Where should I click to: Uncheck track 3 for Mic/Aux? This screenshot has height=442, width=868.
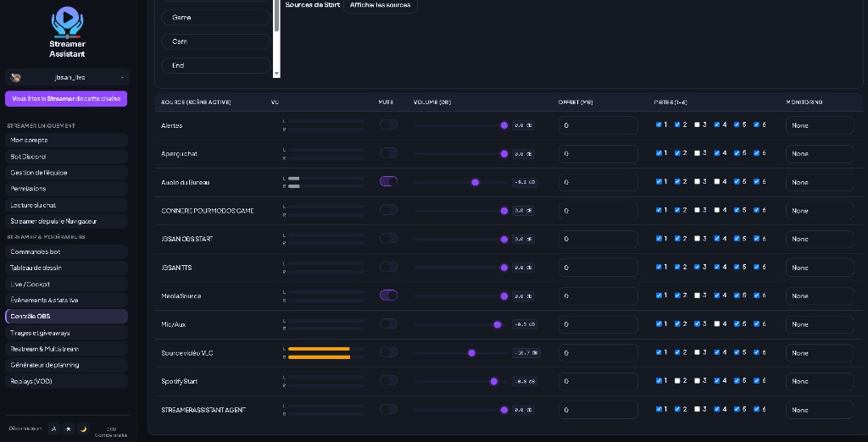[697, 324]
